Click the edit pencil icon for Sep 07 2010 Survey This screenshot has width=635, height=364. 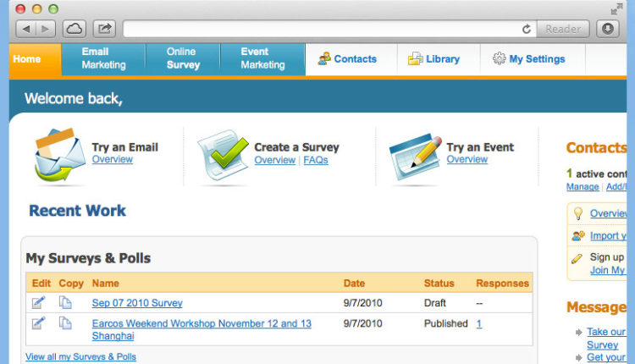pyautogui.click(x=38, y=302)
